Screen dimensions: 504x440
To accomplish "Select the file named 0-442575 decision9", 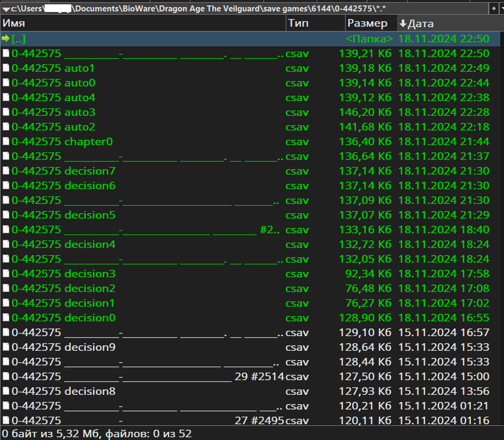I will [63, 347].
